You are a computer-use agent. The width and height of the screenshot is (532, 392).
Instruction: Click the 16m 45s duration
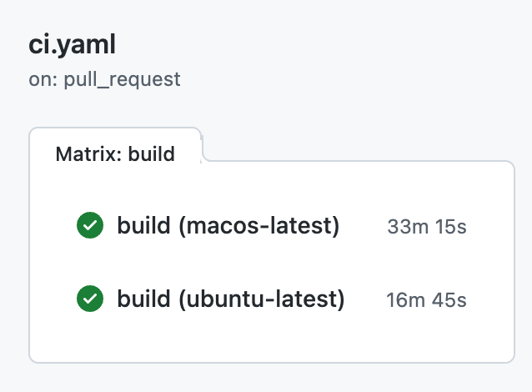(x=426, y=299)
